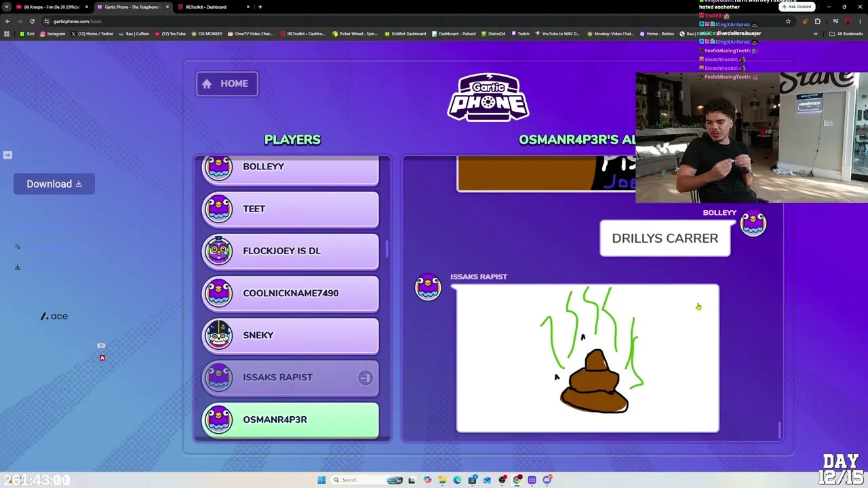The height and width of the screenshot is (488, 868).
Task: Click the taskbar Search box
Action: coord(366,480)
